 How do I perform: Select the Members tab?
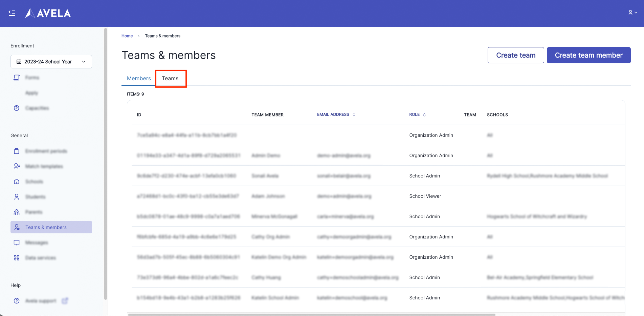tap(138, 78)
